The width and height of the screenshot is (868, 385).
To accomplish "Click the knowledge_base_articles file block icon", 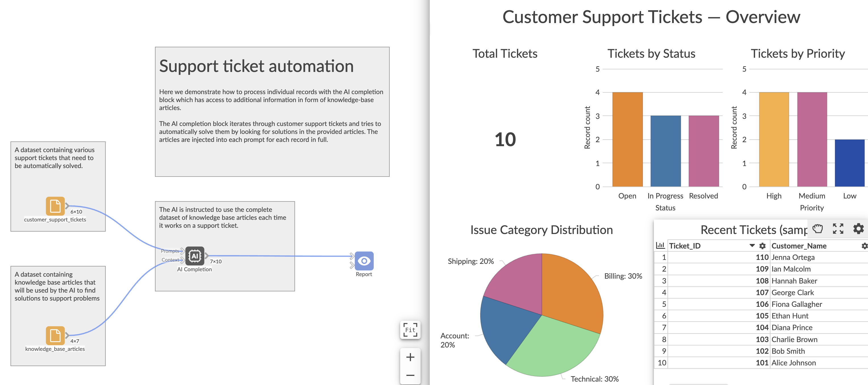I will pyautogui.click(x=55, y=335).
